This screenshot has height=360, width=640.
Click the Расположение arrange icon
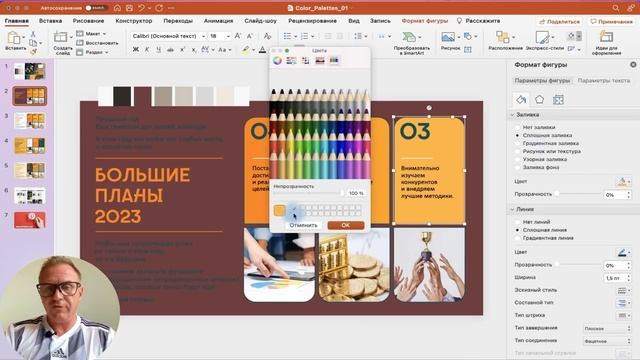click(x=502, y=37)
